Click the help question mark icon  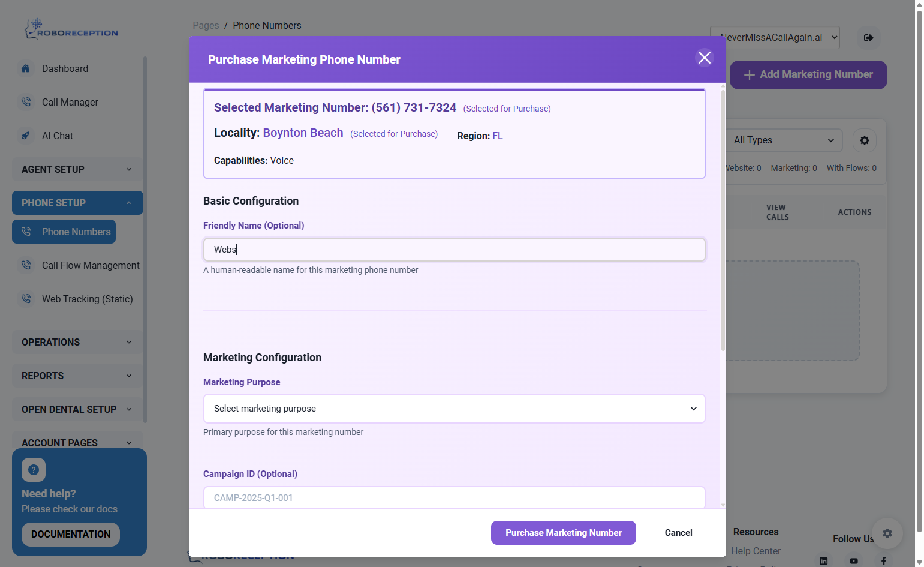point(34,470)
